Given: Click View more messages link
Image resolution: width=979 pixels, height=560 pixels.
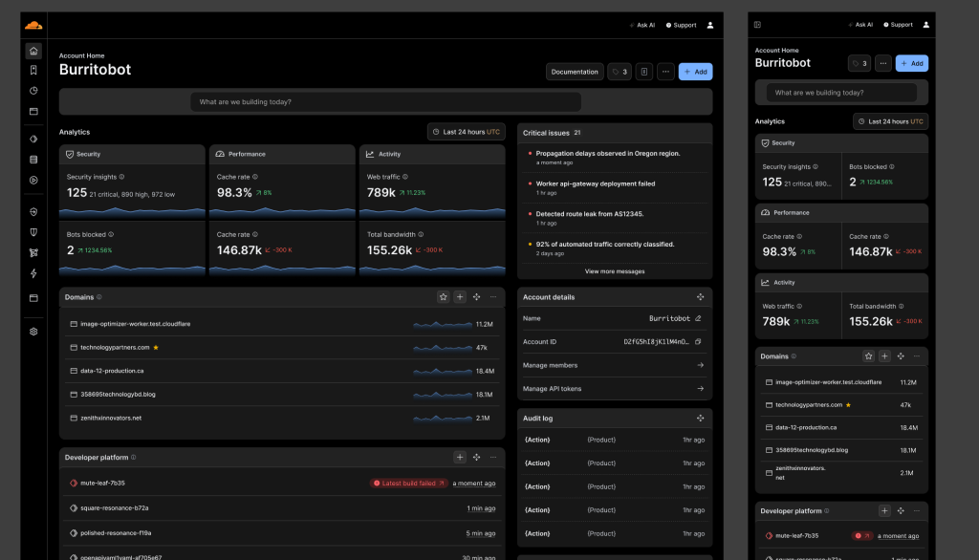Looking at the screenshot, I should coord(615,271).
